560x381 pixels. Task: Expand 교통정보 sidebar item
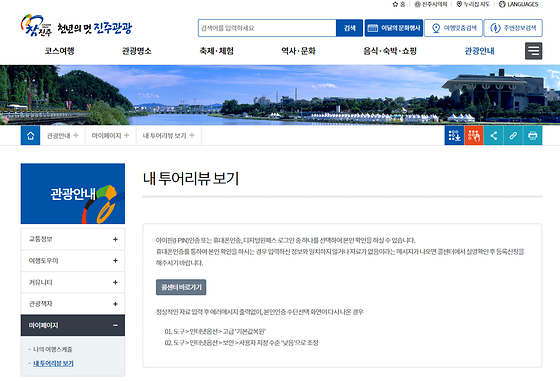[x=73, y=239]
